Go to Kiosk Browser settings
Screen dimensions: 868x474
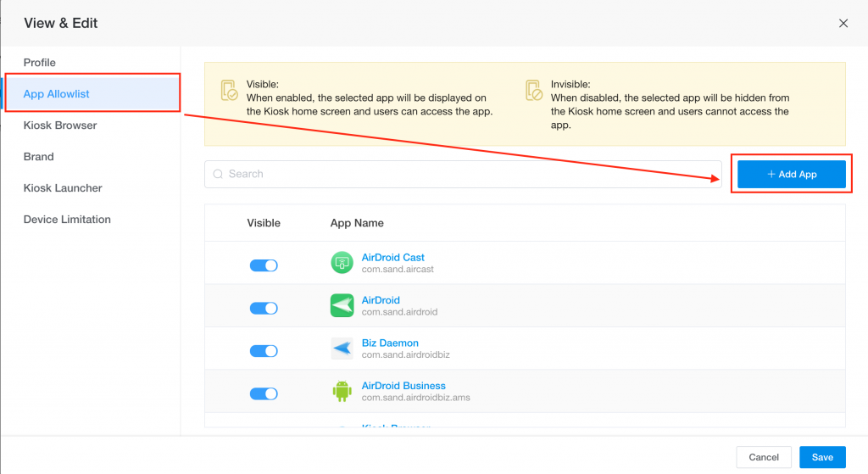(60, 125)
